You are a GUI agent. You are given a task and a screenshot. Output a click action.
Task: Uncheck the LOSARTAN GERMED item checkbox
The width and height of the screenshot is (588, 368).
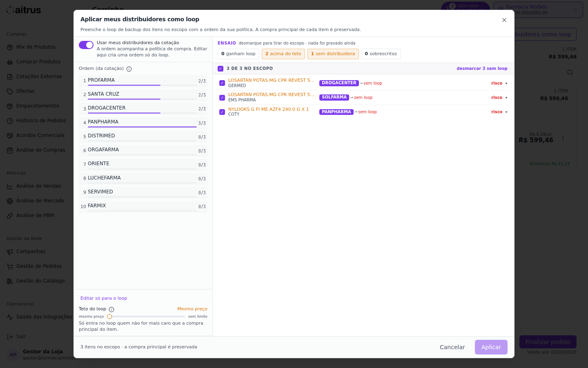(222, 83)
